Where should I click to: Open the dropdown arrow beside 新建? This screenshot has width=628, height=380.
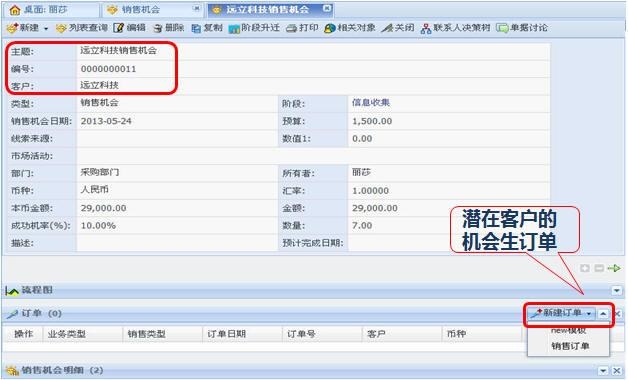click(x=46, y=28)
